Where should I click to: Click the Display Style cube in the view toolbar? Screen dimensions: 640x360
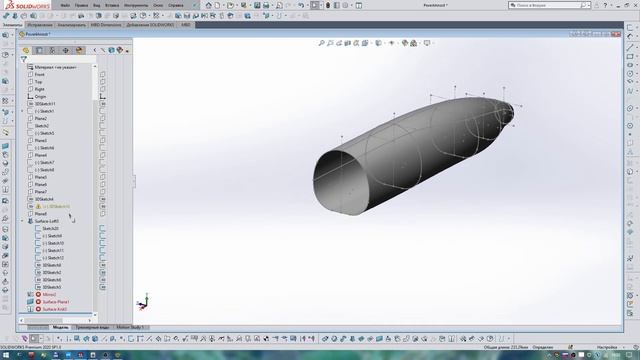coord(378,43)
